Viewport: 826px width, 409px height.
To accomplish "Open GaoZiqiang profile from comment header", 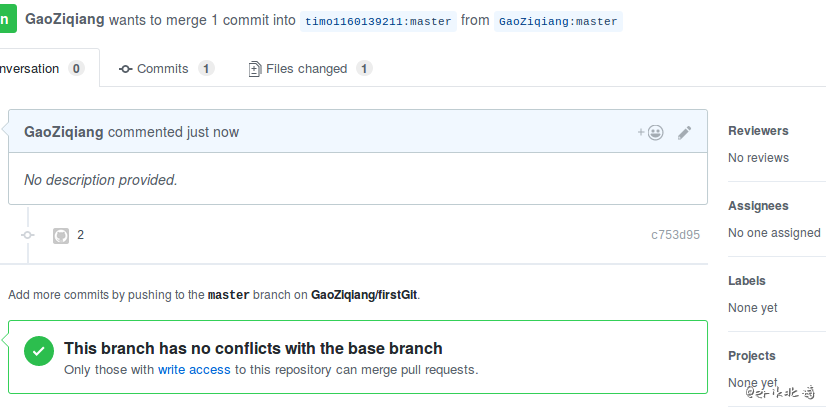I will pos(63,132).
